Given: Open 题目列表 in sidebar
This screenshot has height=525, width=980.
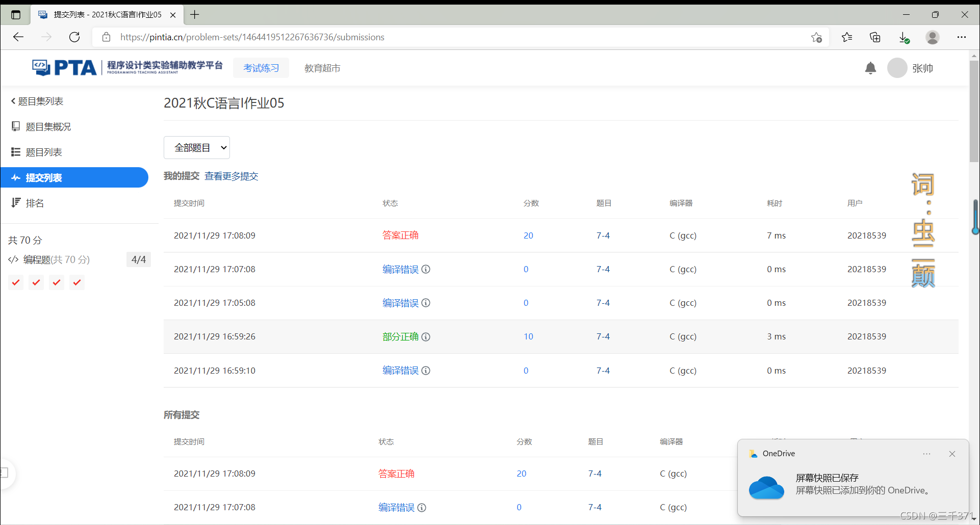Looking at the screenshot, I should click(x=37, y=152).
